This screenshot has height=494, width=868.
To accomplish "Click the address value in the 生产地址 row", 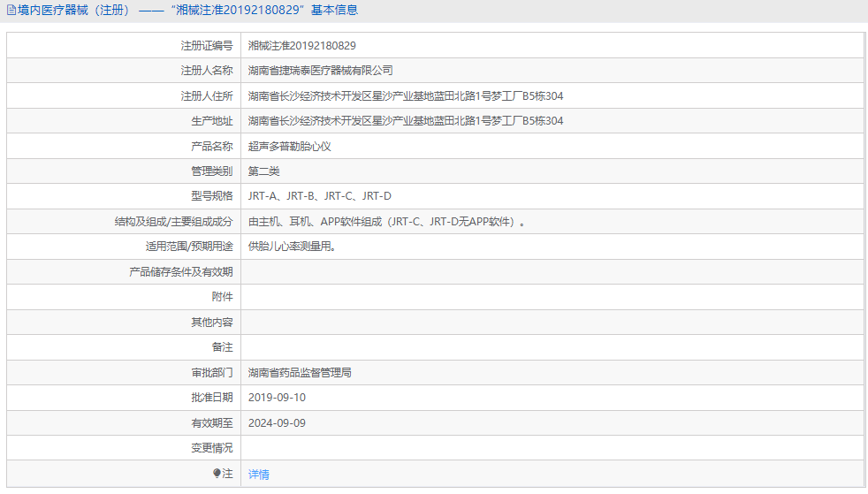I will click(405, 120).
